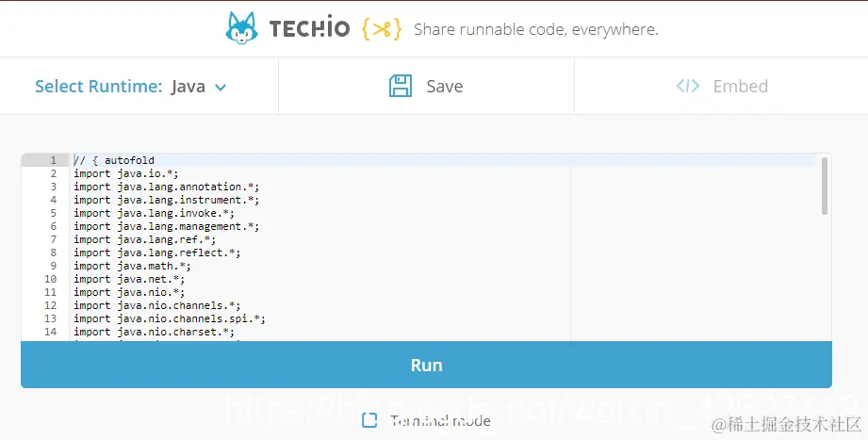Click the code editor vertical scrollbar
Viewport: 868px width, 440px height.
coord(825,186)
